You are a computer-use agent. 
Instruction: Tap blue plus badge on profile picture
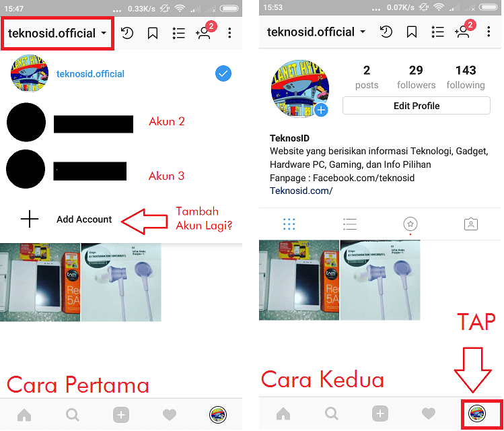321,110
